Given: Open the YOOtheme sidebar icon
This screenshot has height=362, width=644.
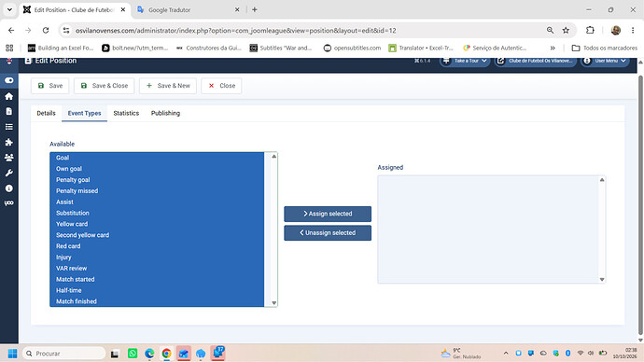Looking at the screenshot, I should tap(9, 203).
